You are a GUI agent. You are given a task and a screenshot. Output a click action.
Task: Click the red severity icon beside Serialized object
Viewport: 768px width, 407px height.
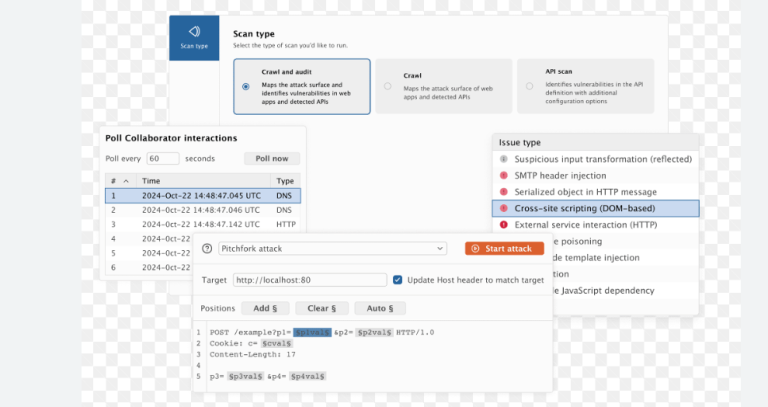(504, 192)
